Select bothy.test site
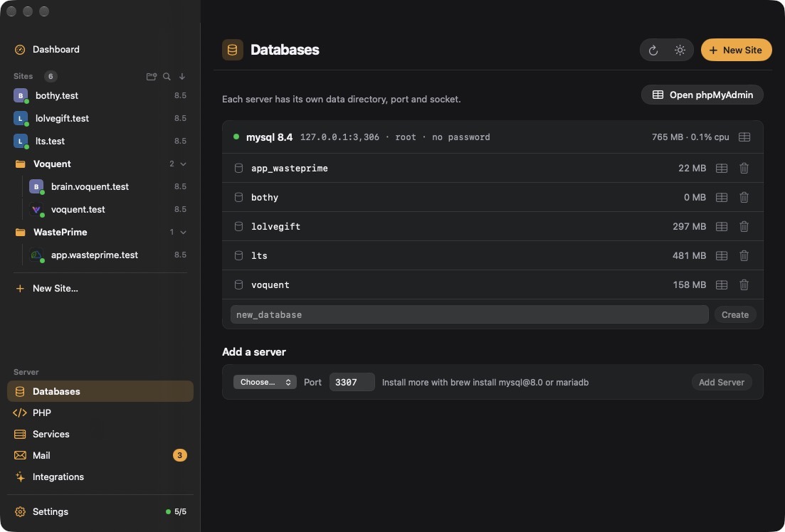The width and height of the screenshot is (785, 532). click(100, 95)
